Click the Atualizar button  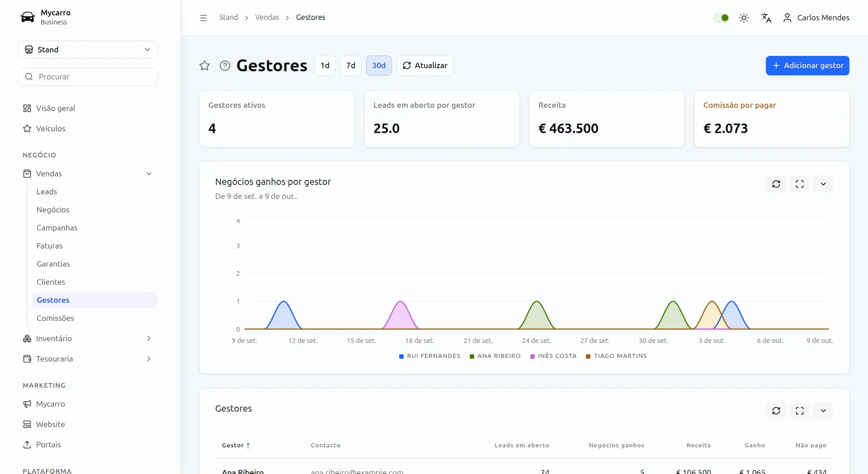[425, 66]
